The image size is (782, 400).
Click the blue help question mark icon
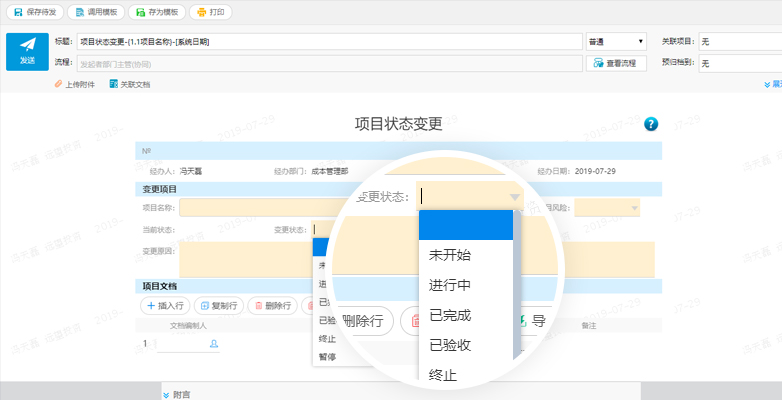pos(651,124)
